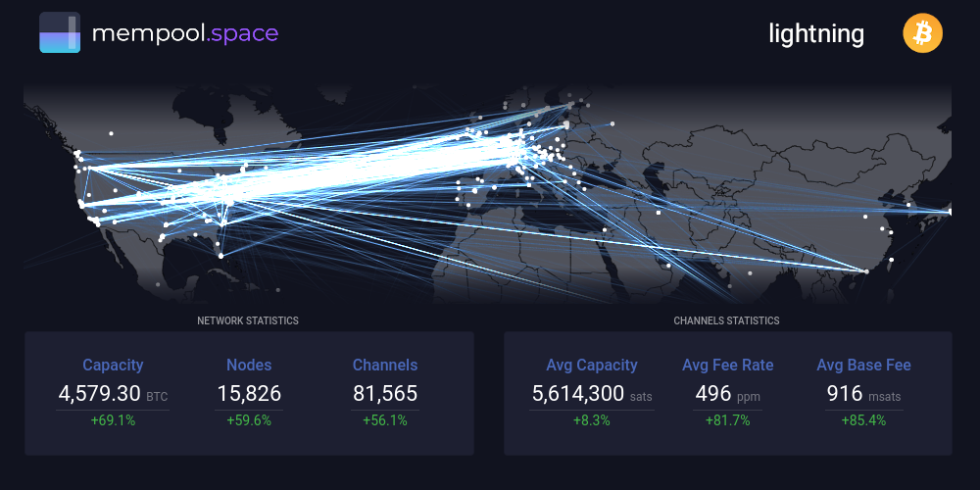Click the Avg Fee Rate label
Image resolution: width=980 pixels, height=490 pixels.
point(727,365)
